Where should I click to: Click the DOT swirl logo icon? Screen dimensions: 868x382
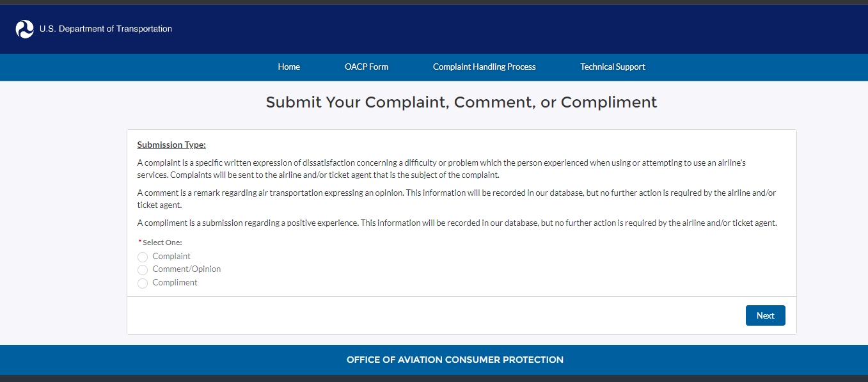tap(24, 29)
